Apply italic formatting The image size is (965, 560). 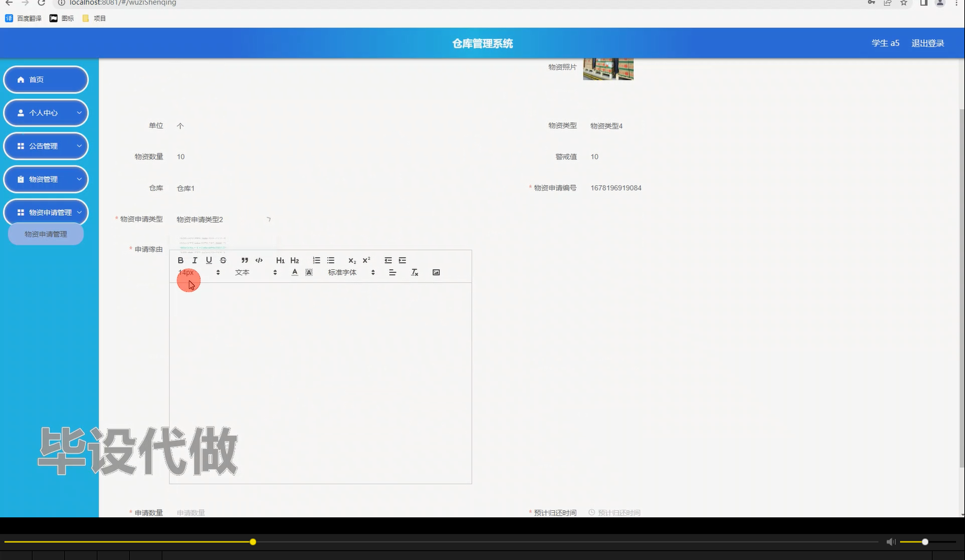pos(195,260)
